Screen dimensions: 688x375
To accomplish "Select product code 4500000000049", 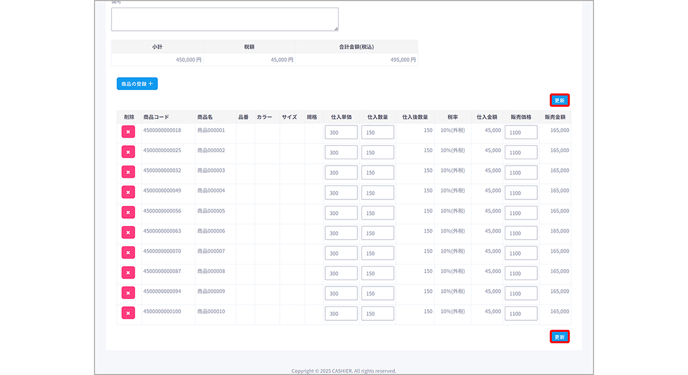I will tap(162, 191).
